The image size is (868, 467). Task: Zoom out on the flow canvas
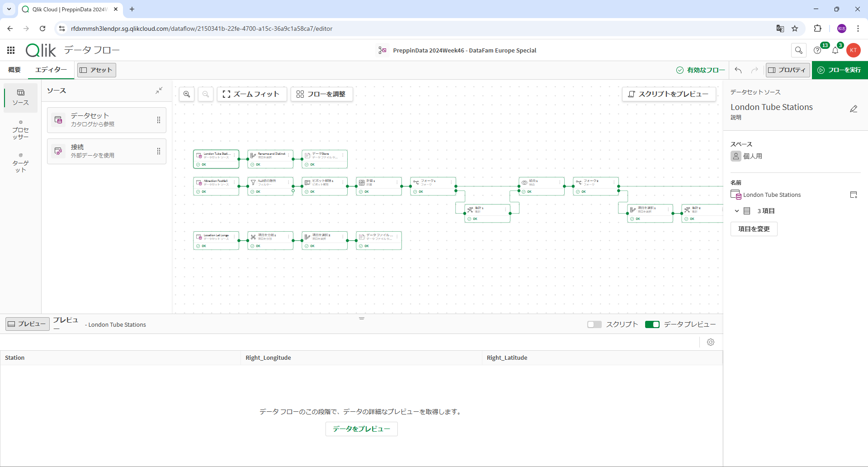[206, 94]
